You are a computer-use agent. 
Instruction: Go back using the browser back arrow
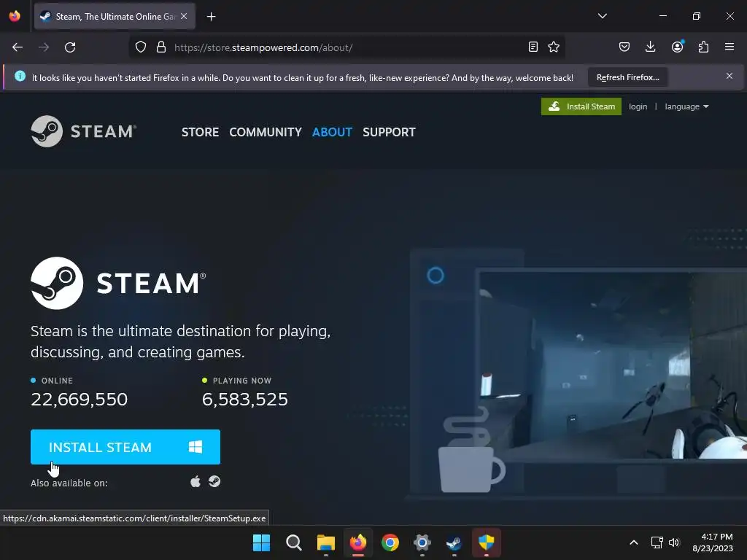18,47
